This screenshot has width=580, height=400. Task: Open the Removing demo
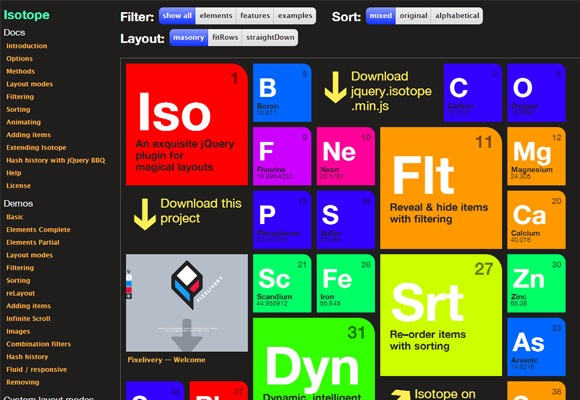23,382
